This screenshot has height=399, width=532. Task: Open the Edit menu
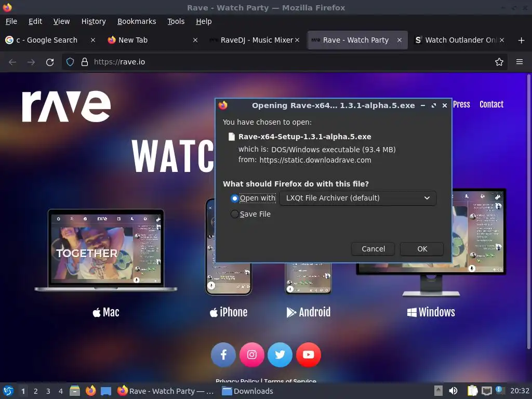pyautogui.click(x=35, y=21)
